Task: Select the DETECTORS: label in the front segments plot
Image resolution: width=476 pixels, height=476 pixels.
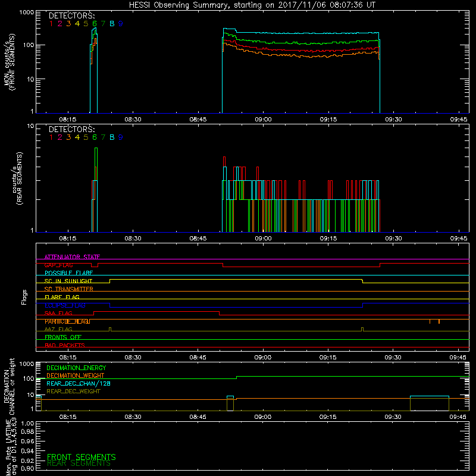Action: (x=71, y=16)
